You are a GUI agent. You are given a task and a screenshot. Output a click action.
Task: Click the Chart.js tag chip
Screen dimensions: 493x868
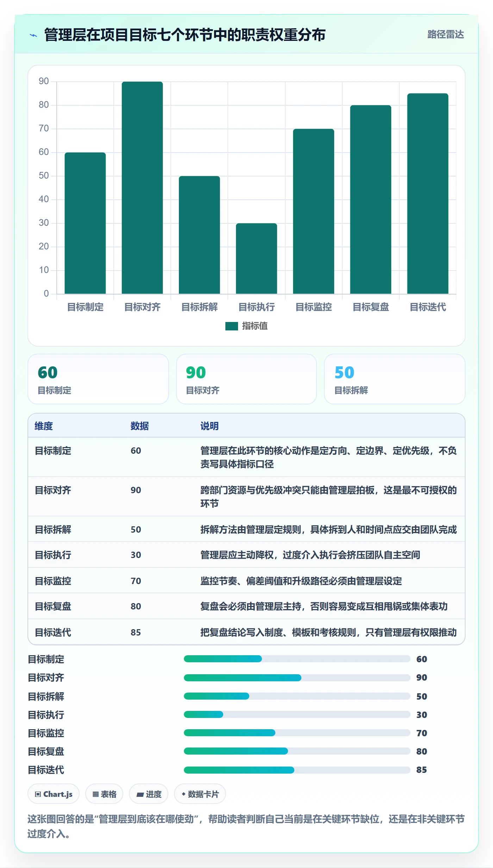point(54,794)
